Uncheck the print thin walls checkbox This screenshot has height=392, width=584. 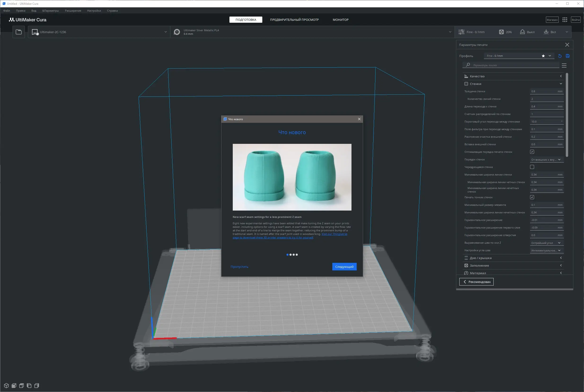click(x=532, y=197)
